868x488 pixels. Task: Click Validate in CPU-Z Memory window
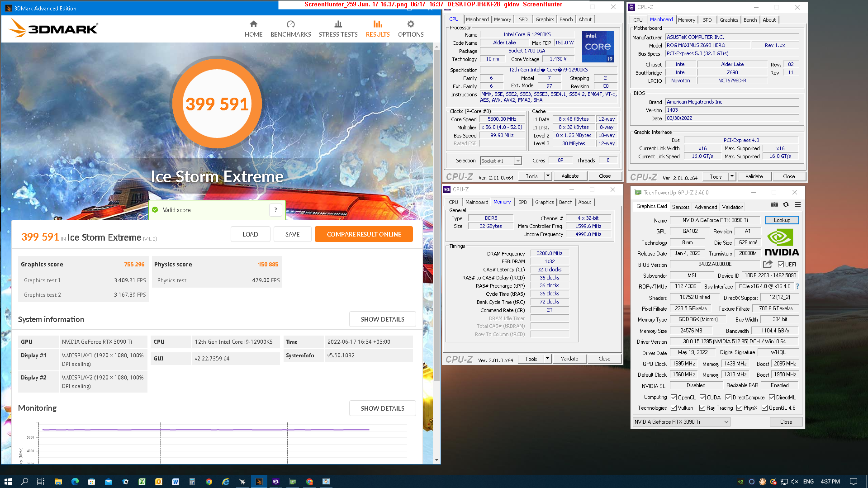tap(569, 359)
